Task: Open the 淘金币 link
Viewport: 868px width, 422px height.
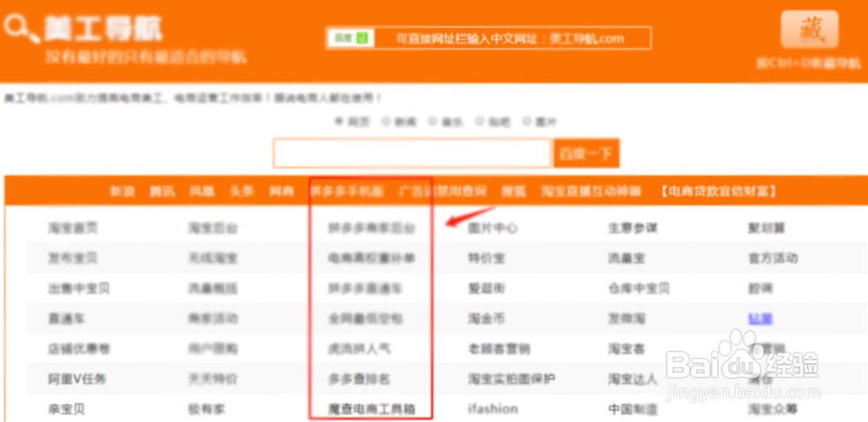Action: tap(487, 319)
